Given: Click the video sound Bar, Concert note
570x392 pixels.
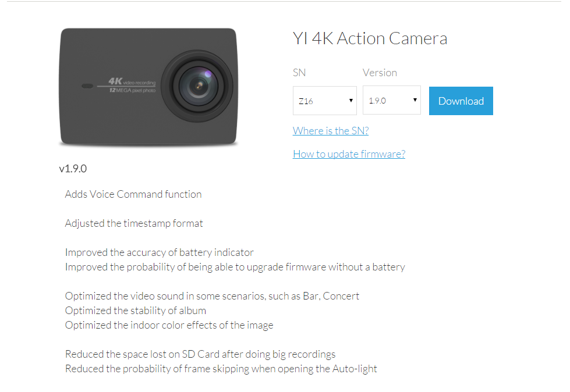Looking at the screenshot, I should (212, 296).
